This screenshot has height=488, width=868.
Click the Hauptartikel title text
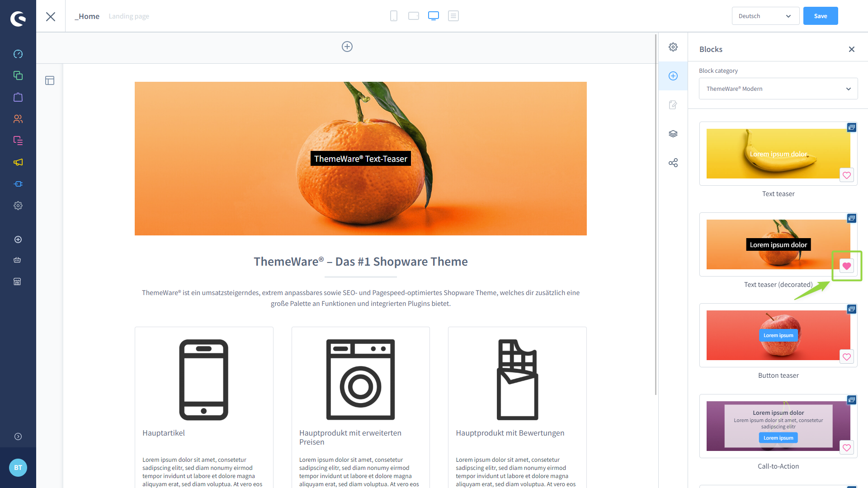tap(164, 433)
